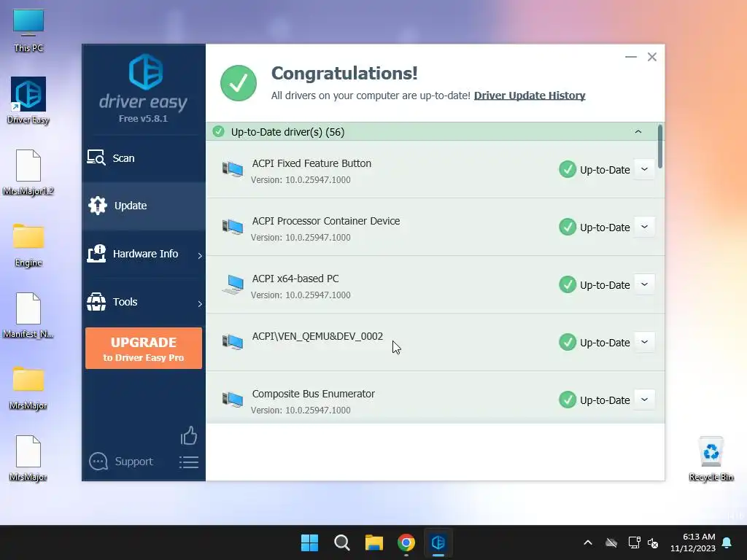Minimize the Driver Easy window
747x560 pixels.
tap(631, 57)
